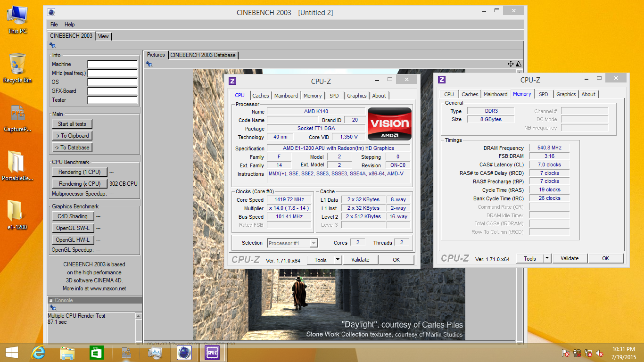Click the Machine input field
644x362 pixels.
coord(112,64)
